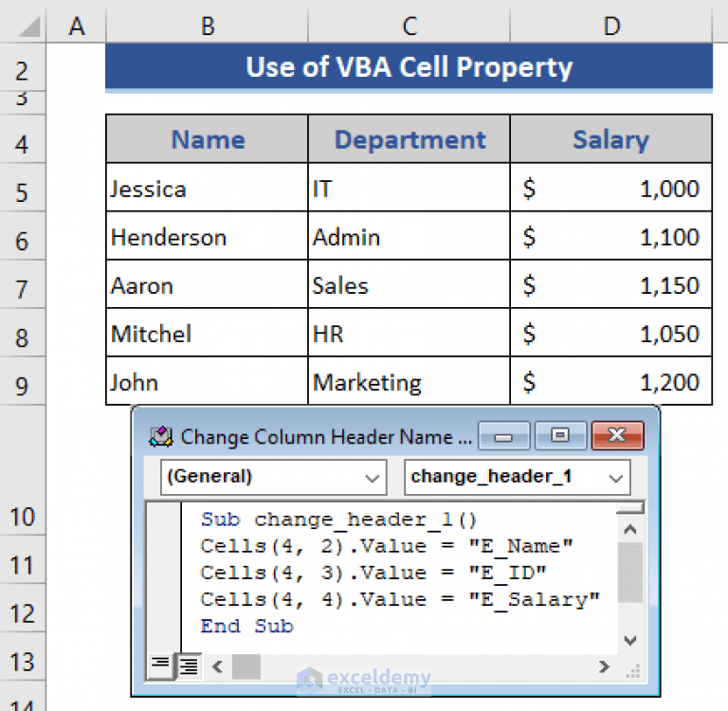Click the Admin department cell
Image resolution: width=728 pixels, height=711 pixels.
pos(409,236)
